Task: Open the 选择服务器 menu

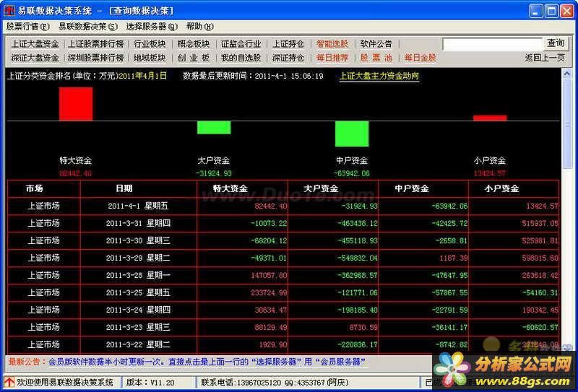Action: point(152,27)
